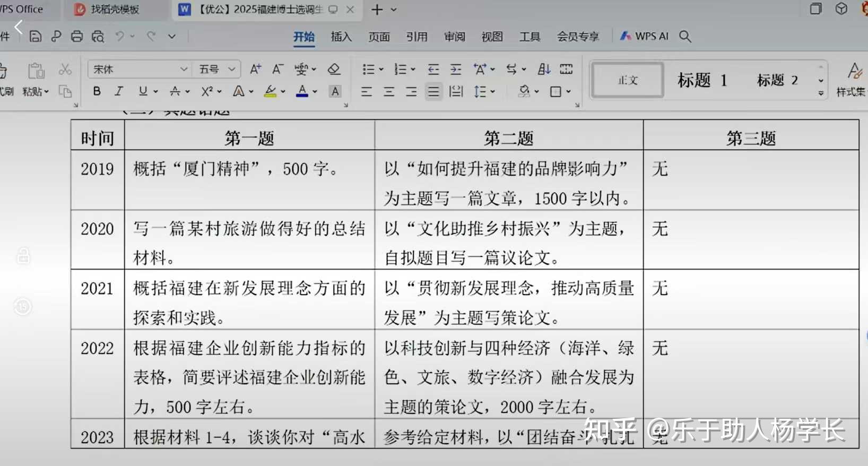Click the Paste clipboard icon
868x466 pixels.
[x=36, y=71]
